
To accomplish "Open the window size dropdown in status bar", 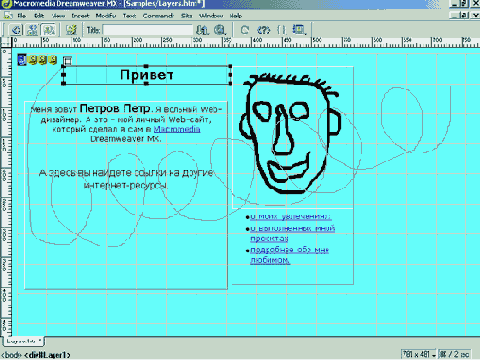I will tap(419, 354).
